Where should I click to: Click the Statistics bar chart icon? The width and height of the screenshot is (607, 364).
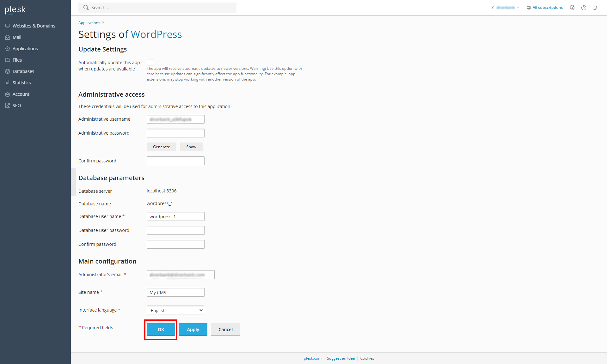coord(8,83)
